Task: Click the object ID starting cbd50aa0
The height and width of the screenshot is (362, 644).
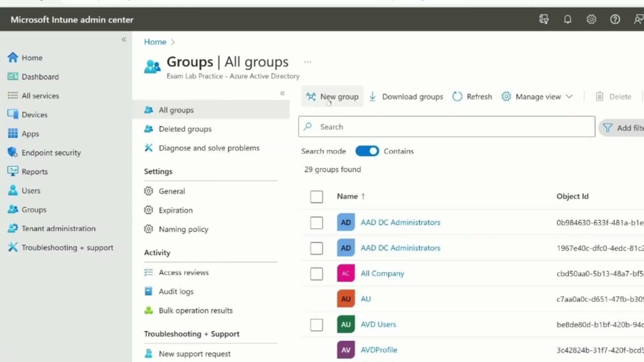Action: [600, 274]
